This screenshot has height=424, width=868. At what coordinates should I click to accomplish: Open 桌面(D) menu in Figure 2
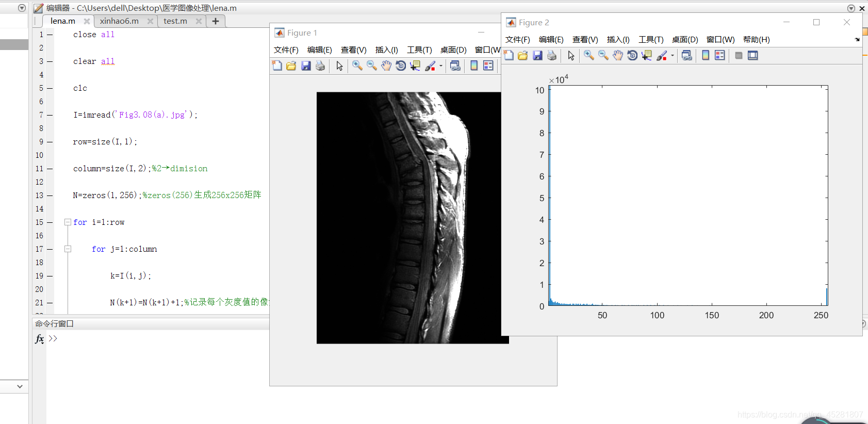[x=685, y=40]
